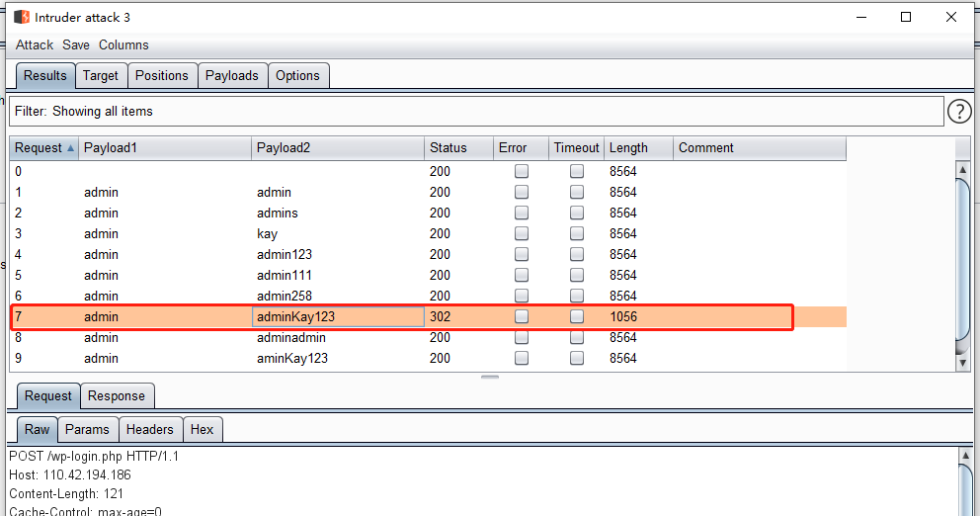Select payload cell aminKay123
The image size is (980, 516).
pos(338,359)
